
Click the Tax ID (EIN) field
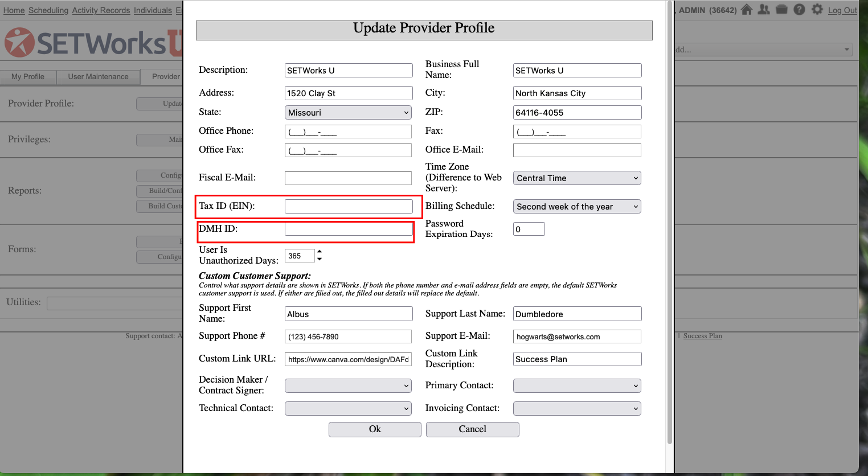(349, 206)
